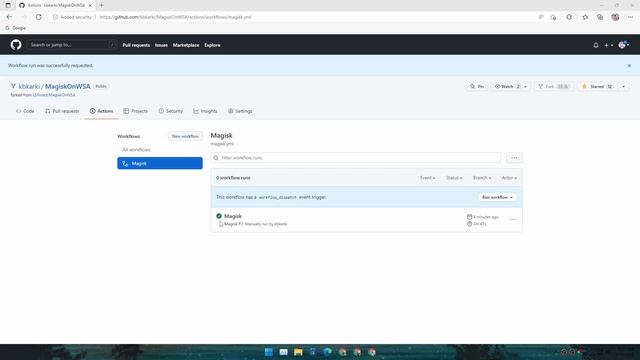This screenshot has height=360, width=640.
Task: Open the forked-from parent repository link
Action: (54, 95)
